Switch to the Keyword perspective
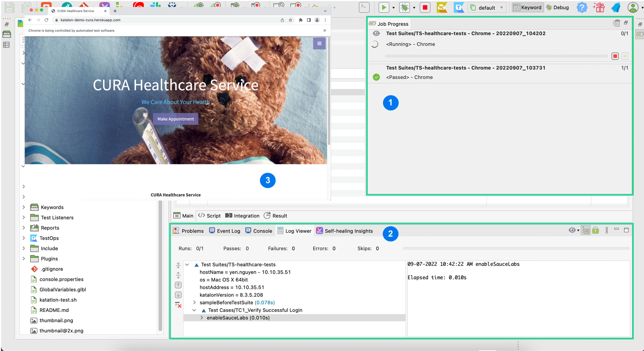The width and height of the screenshot is (644, 351). coord(528,8)
